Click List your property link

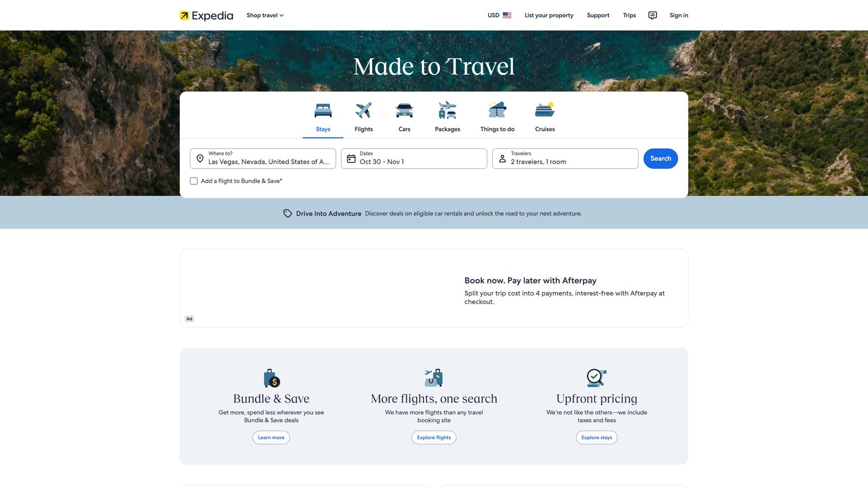548,15
